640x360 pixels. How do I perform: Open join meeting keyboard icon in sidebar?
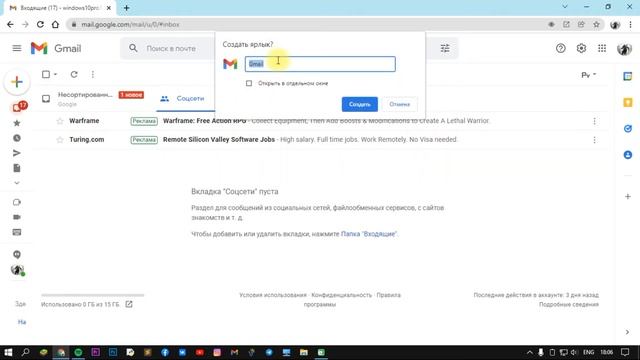tap(17, 232)
